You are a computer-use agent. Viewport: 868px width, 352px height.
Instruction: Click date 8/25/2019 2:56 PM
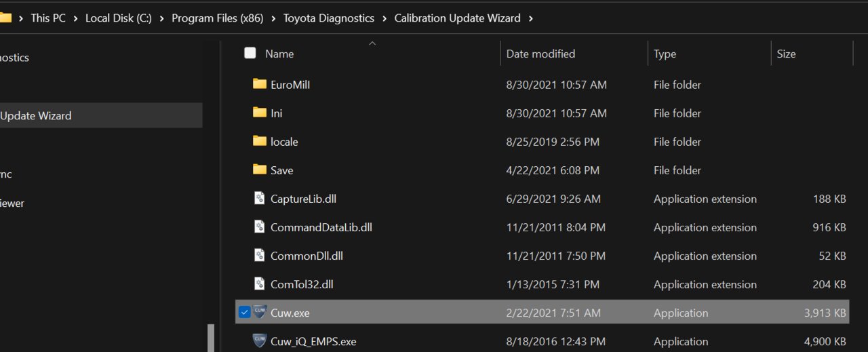point(553,142)
